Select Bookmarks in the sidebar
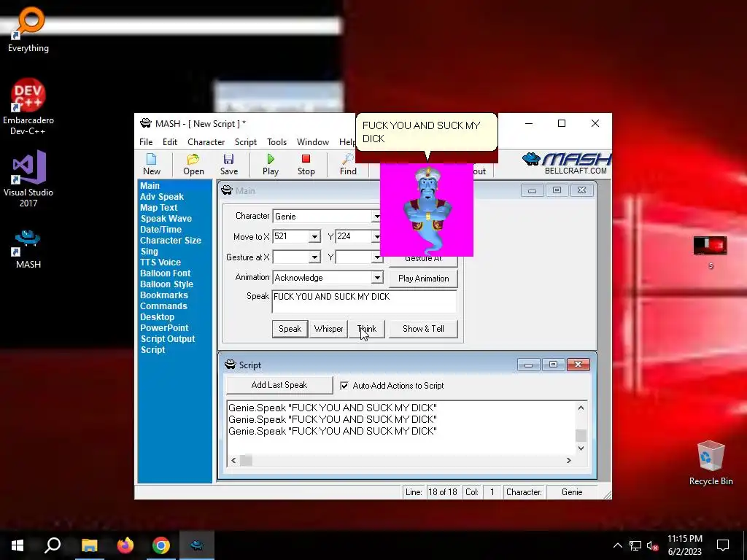 click(164, 295)
